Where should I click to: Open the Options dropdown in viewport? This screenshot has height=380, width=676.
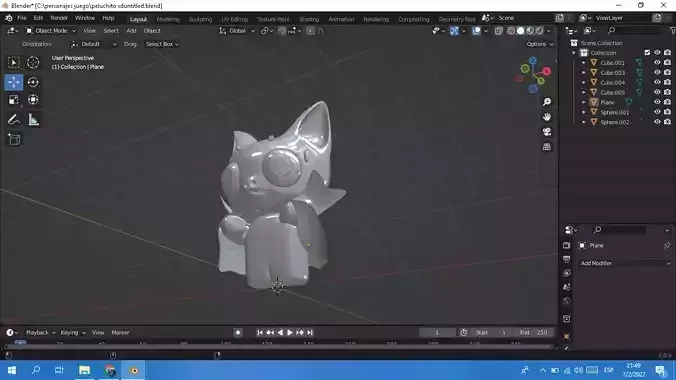539,44
